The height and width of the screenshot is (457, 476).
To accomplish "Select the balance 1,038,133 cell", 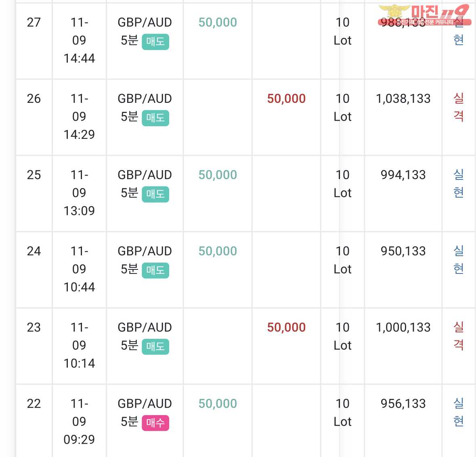I will tap(403, 98).
